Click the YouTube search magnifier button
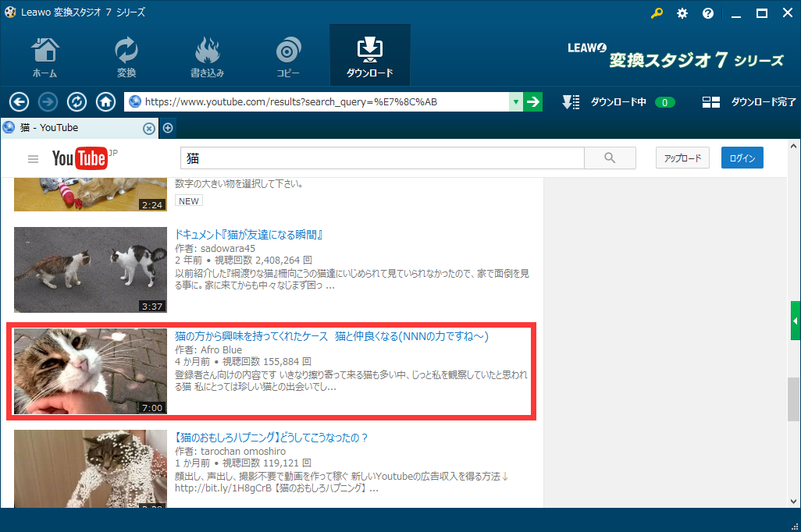Viewport: 801px width, 532px height. (x=610, y=158)
